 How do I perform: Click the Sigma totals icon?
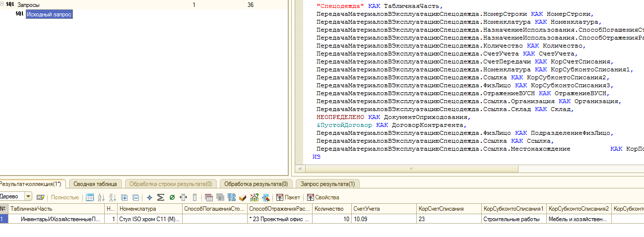pos(161,197)
